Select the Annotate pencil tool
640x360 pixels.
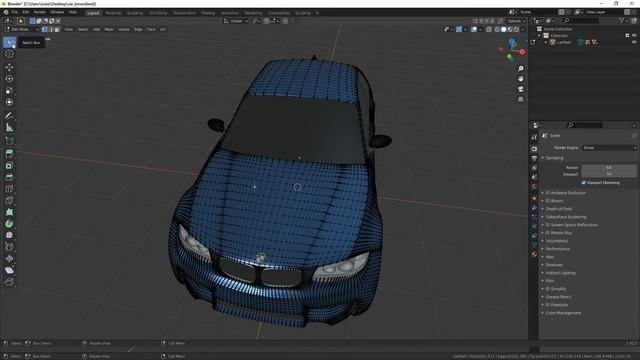[9, 116]
